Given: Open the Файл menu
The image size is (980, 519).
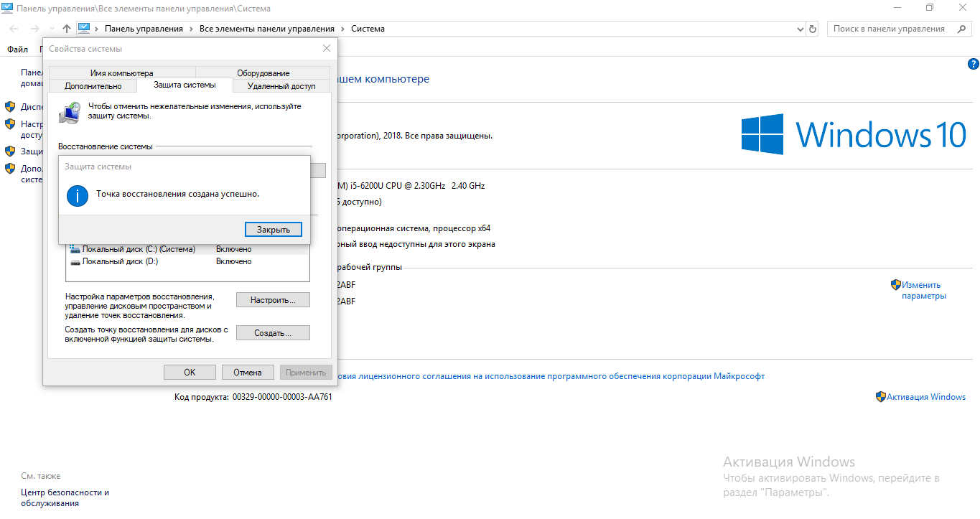Looking at the screenshot, I should pos(17,50).
